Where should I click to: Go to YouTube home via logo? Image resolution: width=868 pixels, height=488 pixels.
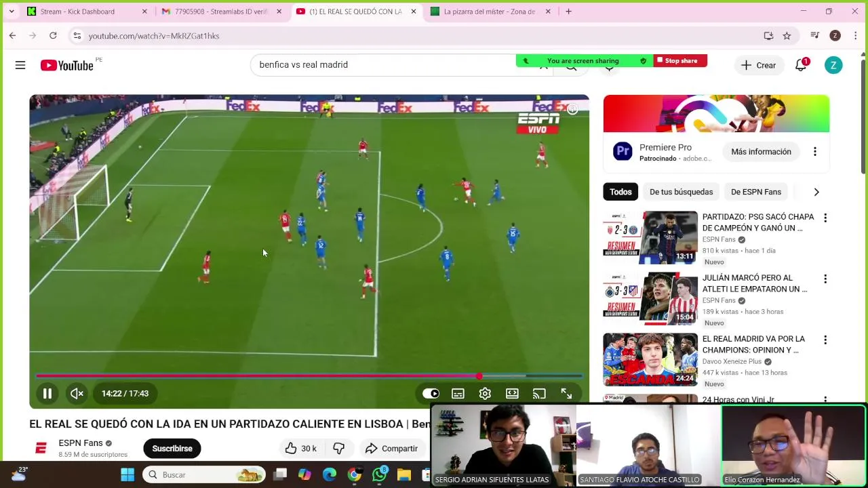pyautogui.click(x=66, y=65)
